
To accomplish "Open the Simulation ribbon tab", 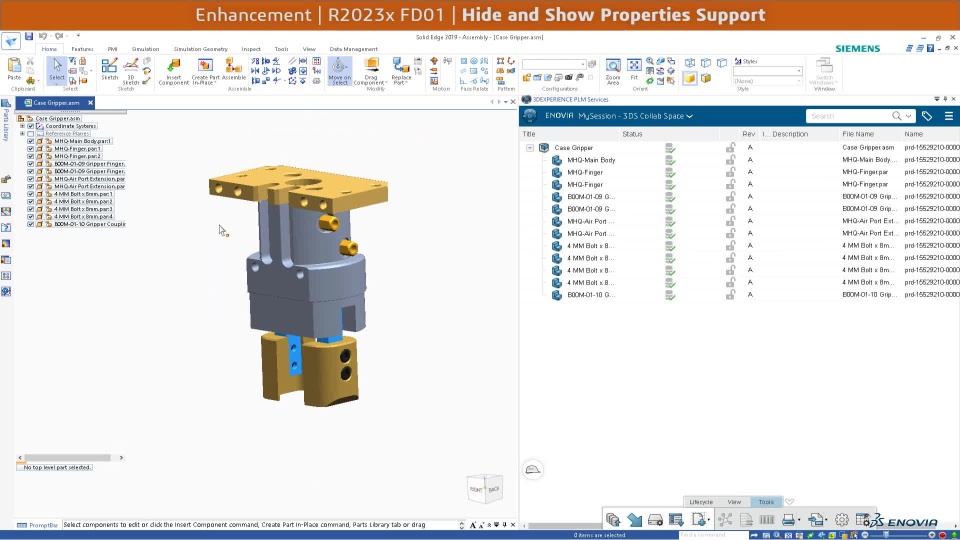I will click(x=146, y=49).
